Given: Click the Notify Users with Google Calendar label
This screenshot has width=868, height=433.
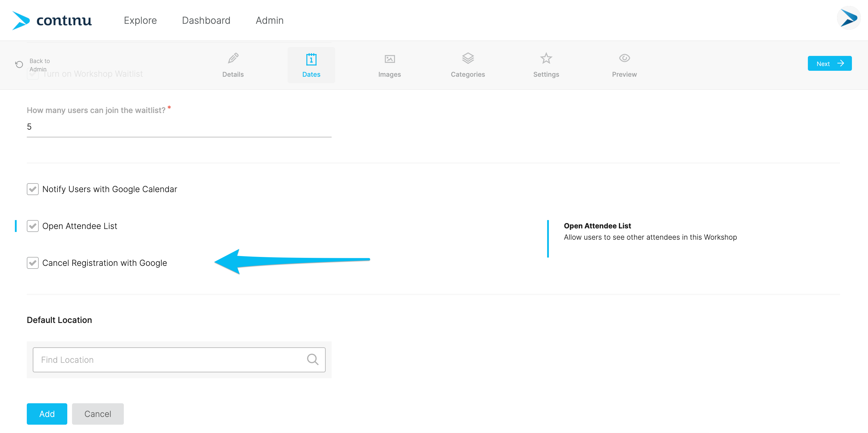Looking at the screenshot, I should click(x=110, y=189).
